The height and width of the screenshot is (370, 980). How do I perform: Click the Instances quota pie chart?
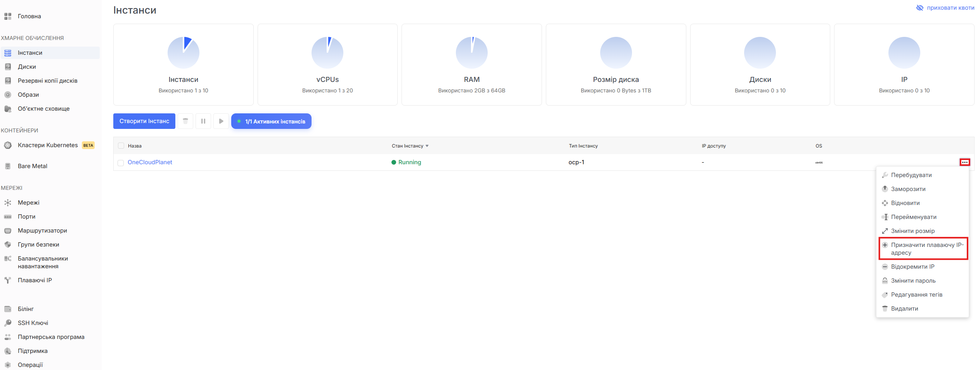pyautogui.click(x=184, y=53)
